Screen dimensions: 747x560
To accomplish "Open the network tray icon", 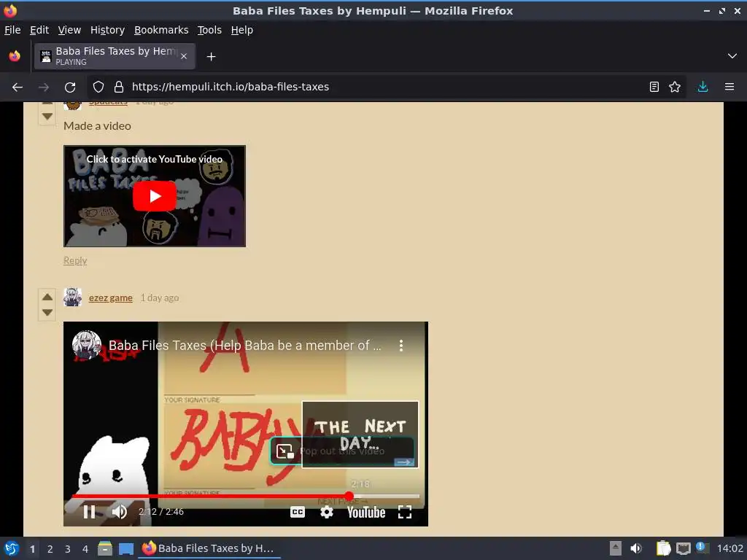I will 683,548.
